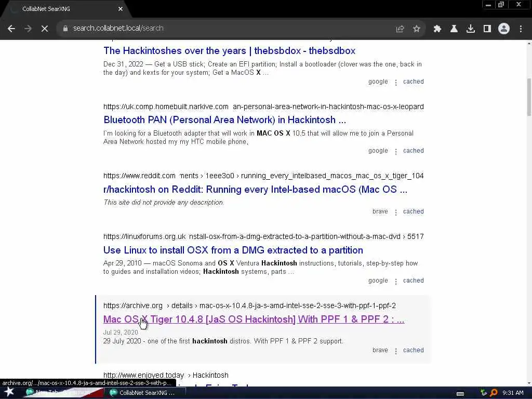
Task: Open the Chrome three-dot menu
Action: coord(521,29)
